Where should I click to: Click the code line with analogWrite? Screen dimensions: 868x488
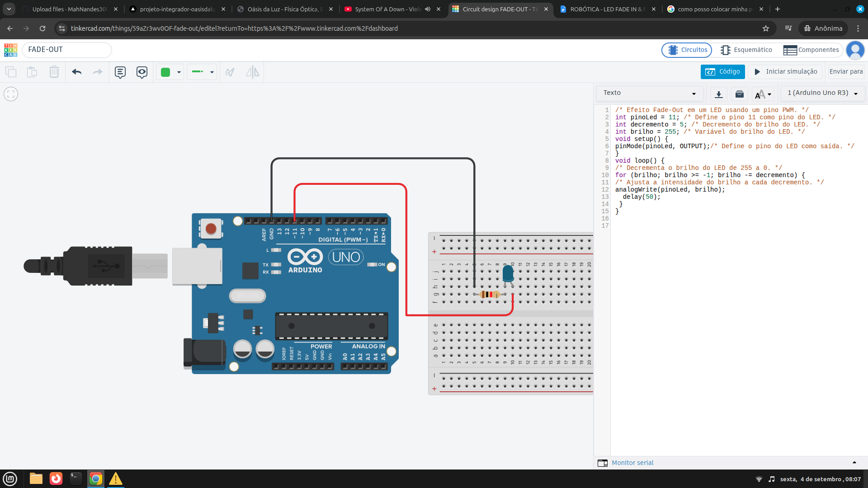(670, 190)
